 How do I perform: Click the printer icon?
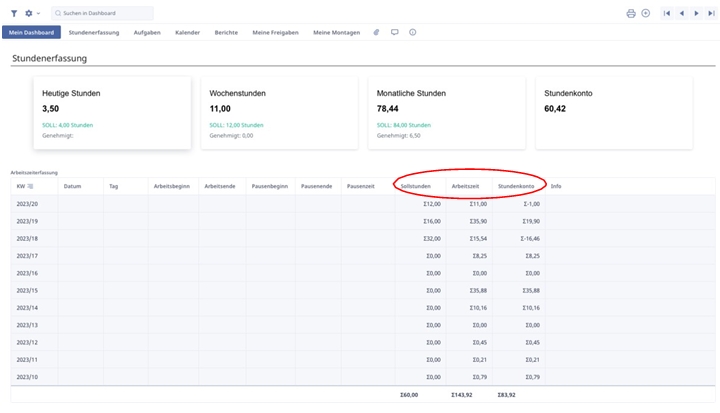631,13
